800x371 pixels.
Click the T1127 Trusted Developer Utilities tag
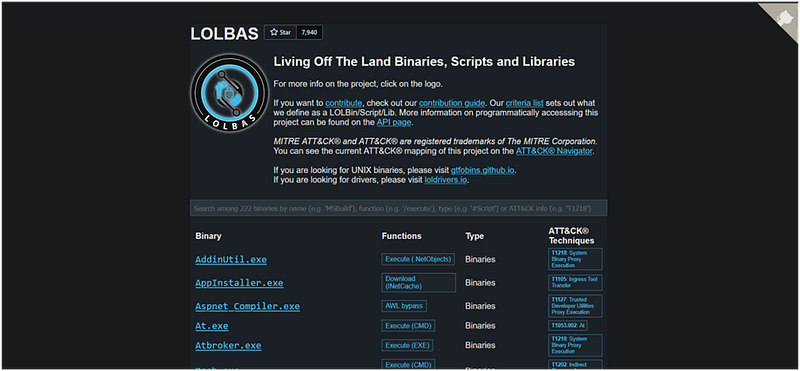575,306
